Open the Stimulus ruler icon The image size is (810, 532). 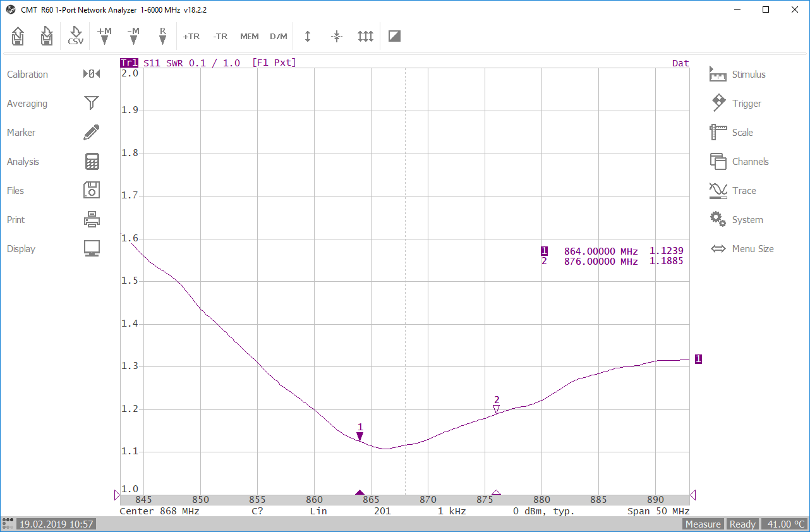[718, 74]
